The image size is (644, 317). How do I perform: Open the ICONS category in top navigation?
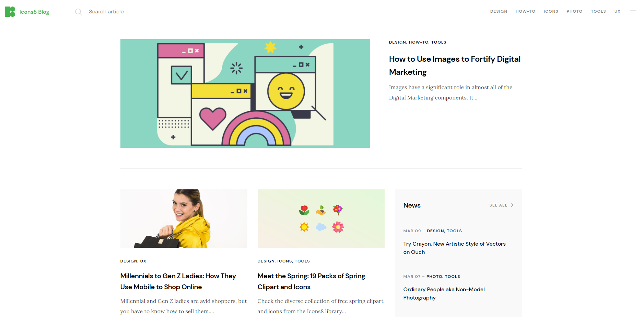click(x=551, y=11)
